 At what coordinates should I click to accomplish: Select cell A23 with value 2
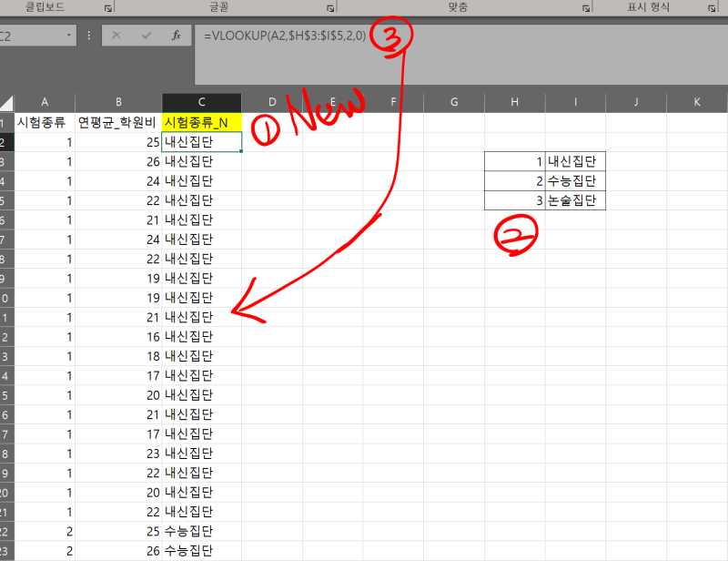[45, 551]
